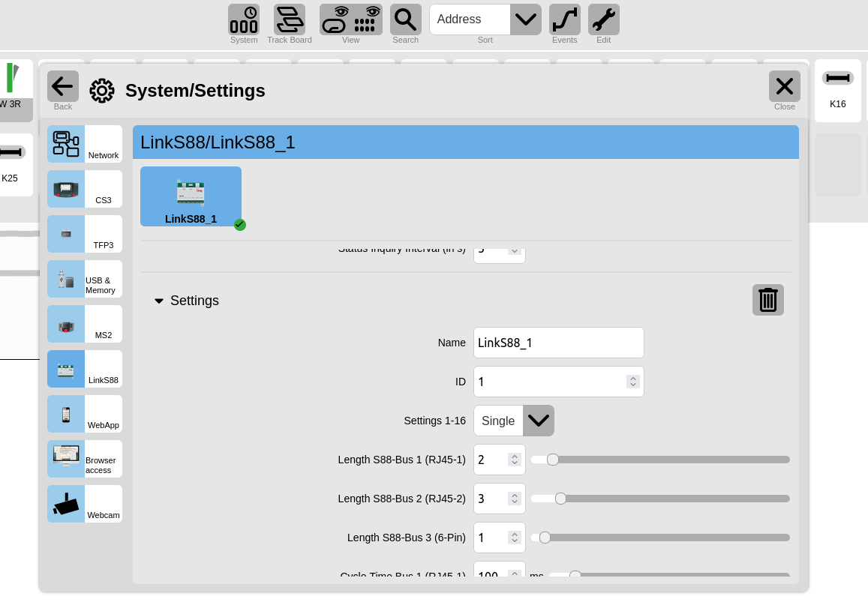Select the USB & Memory tab
This screenshot has width=868, height=602.
coord(85,279)
